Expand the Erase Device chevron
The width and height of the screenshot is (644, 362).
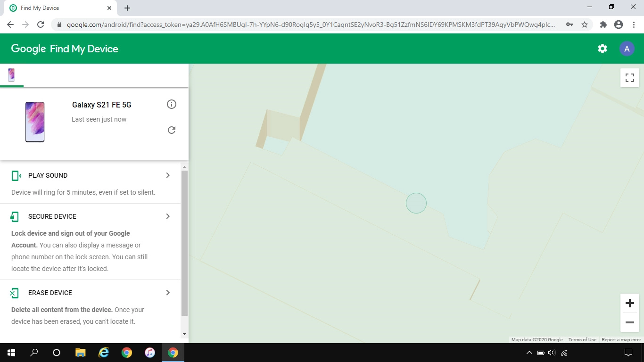(x=168, y=293)
